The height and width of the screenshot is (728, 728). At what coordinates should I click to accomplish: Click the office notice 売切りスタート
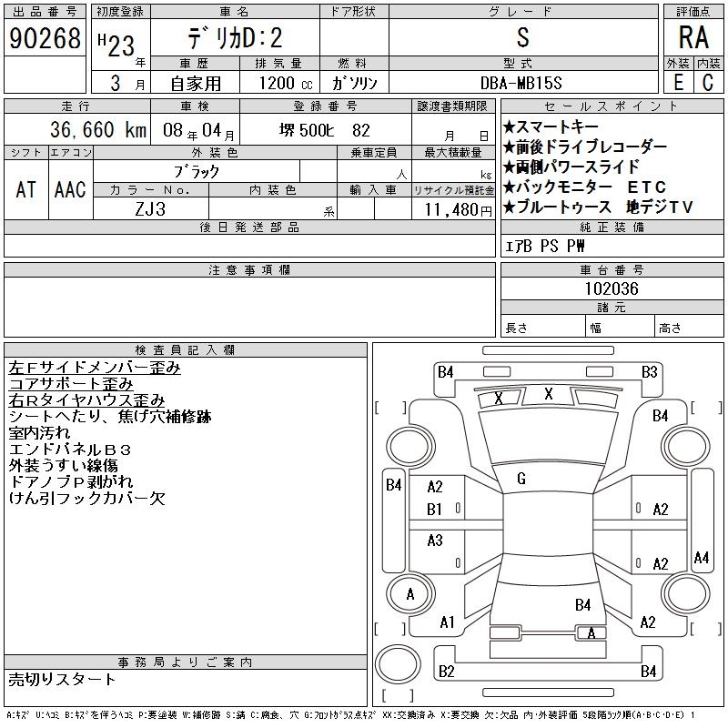click(x=62, y=679)
